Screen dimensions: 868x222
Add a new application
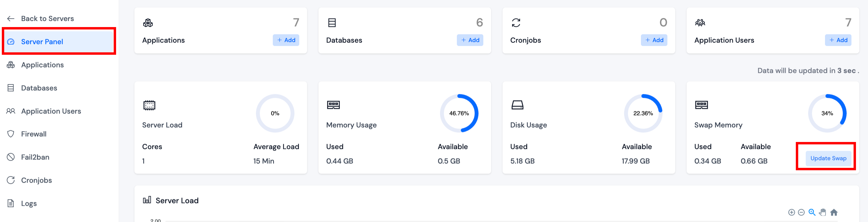(x=286, y=40)
